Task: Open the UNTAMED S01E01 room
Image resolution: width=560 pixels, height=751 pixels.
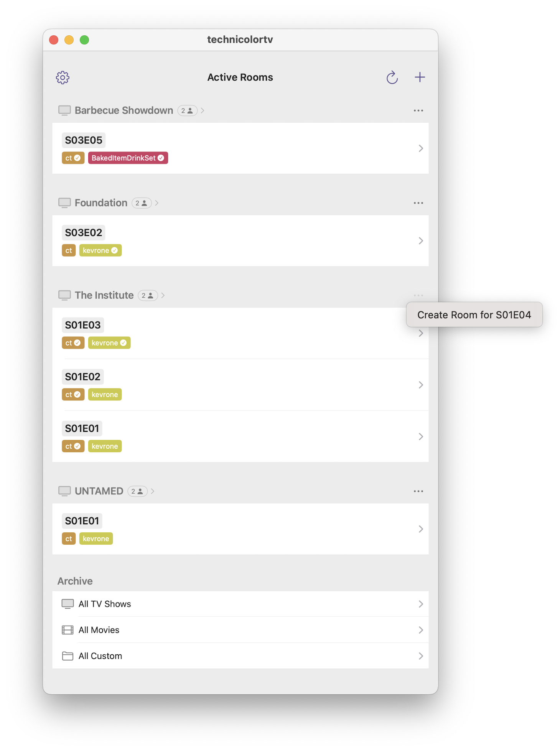Action: pos(240,529)
